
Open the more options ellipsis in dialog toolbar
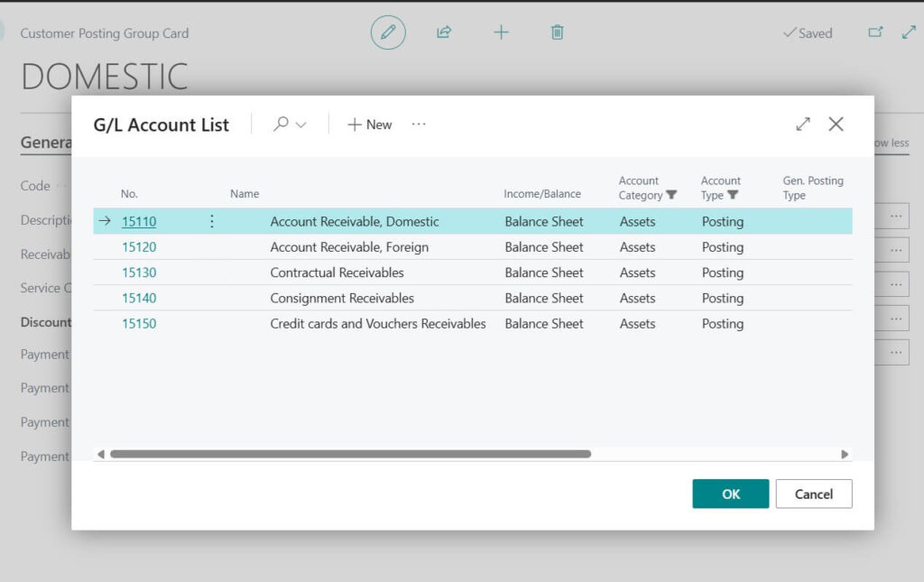click(419, 125)
